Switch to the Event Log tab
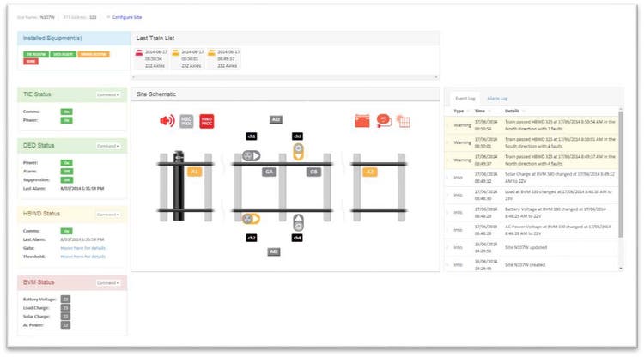Viewport: 644px width, 357px height. pos(465,99)
